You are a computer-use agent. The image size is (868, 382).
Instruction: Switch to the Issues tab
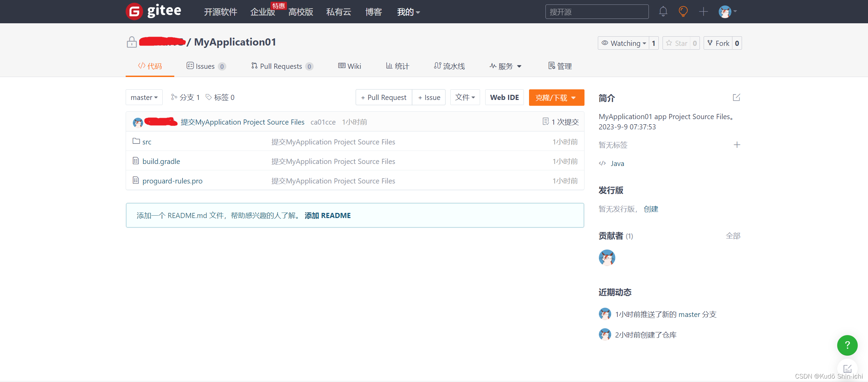click(x=204, y=66)
